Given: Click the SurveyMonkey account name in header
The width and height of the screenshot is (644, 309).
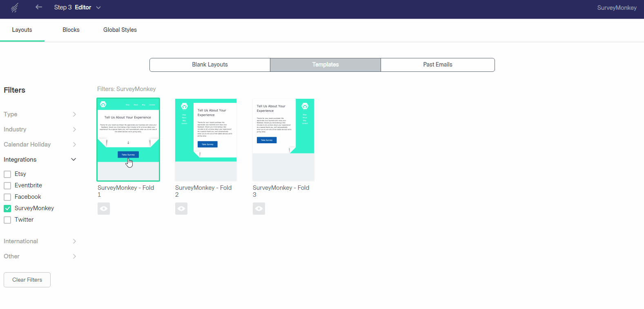Looking at the screenshot, I should [617, 8].
